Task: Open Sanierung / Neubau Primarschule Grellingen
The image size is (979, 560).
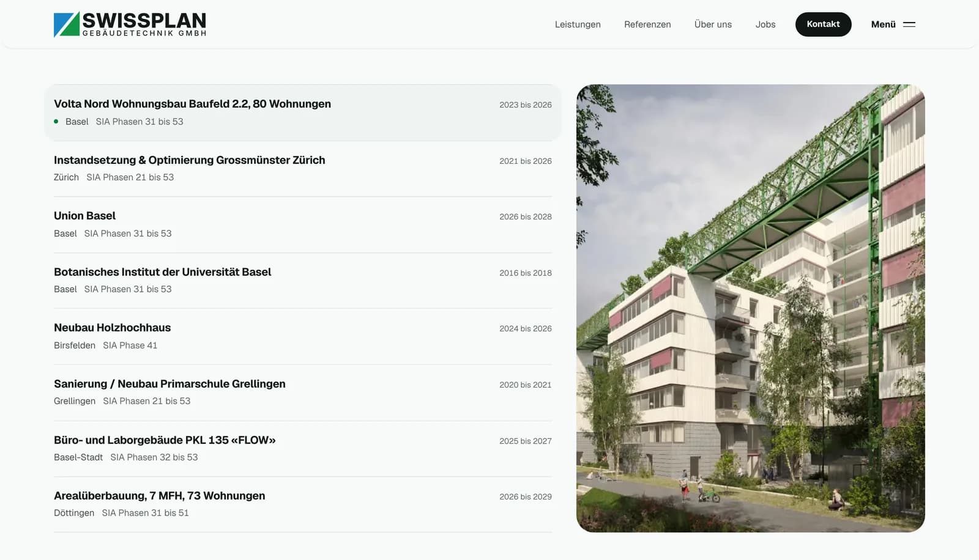Action: click(x=303, y=392)
